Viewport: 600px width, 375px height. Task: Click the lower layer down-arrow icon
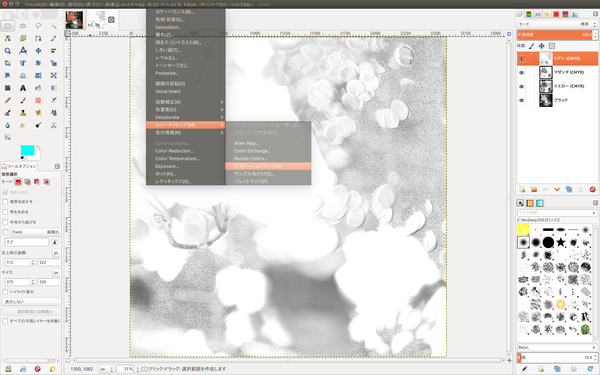[x=557, y=189]
